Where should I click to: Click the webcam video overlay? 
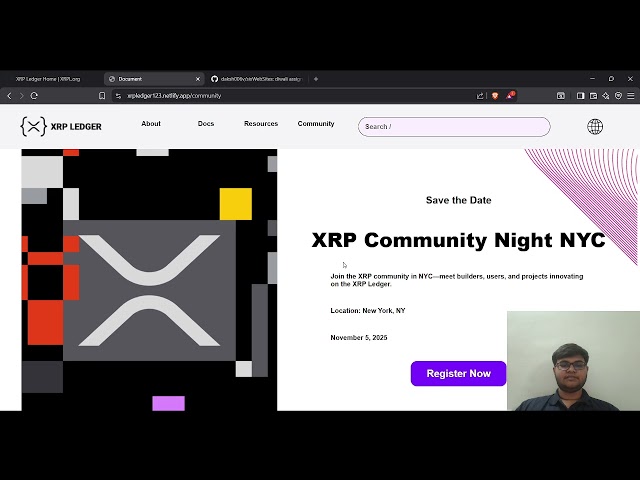[573, 361]
